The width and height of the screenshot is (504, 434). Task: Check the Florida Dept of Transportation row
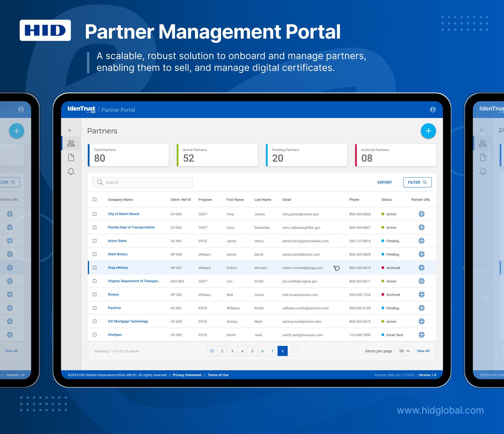tap(94, 227)
